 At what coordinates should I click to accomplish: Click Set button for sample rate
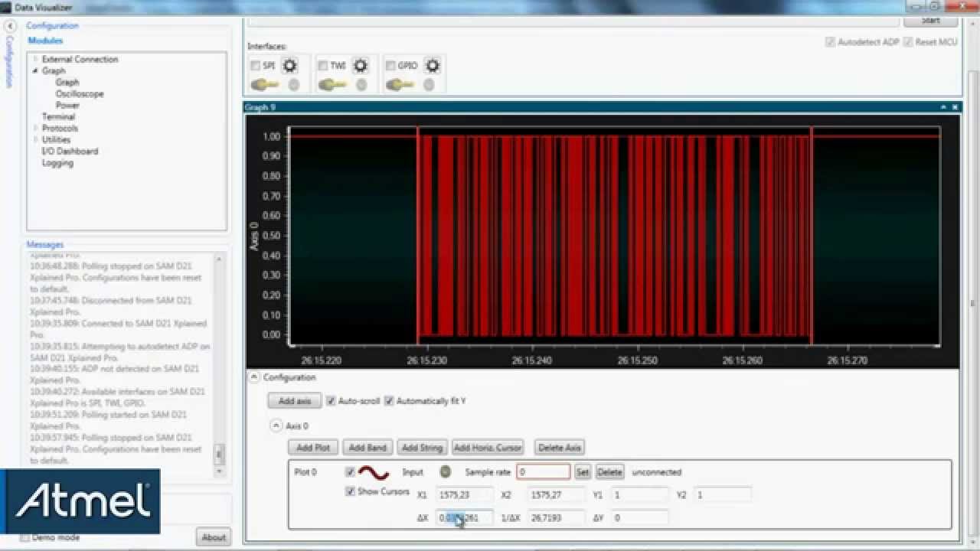(583, 472)
